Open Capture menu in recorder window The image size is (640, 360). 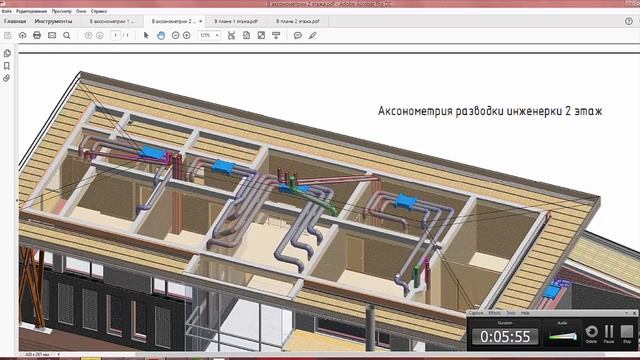[476, 313]
